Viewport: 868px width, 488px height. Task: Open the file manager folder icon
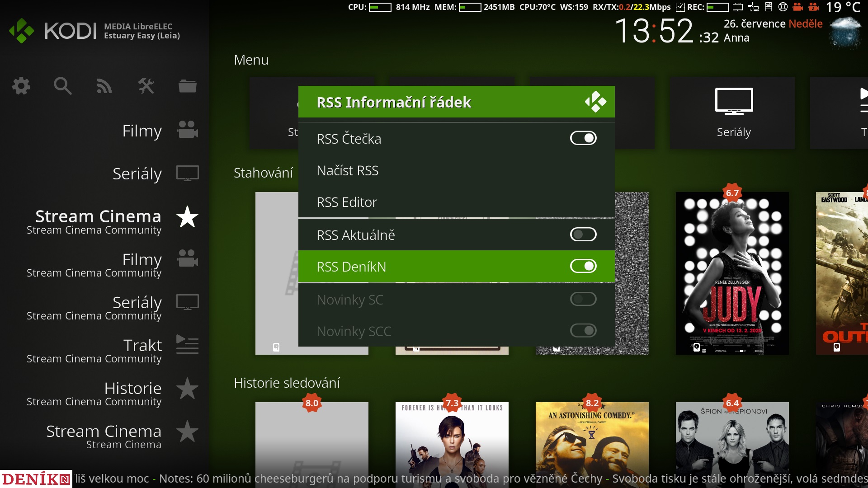point(187,86)
